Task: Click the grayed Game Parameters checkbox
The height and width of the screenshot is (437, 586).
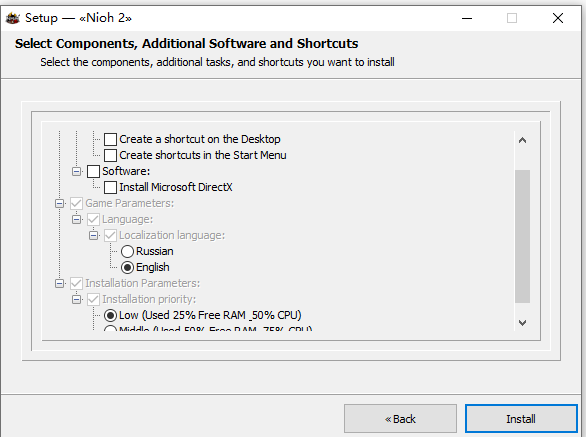Action: tap(76, 204)
